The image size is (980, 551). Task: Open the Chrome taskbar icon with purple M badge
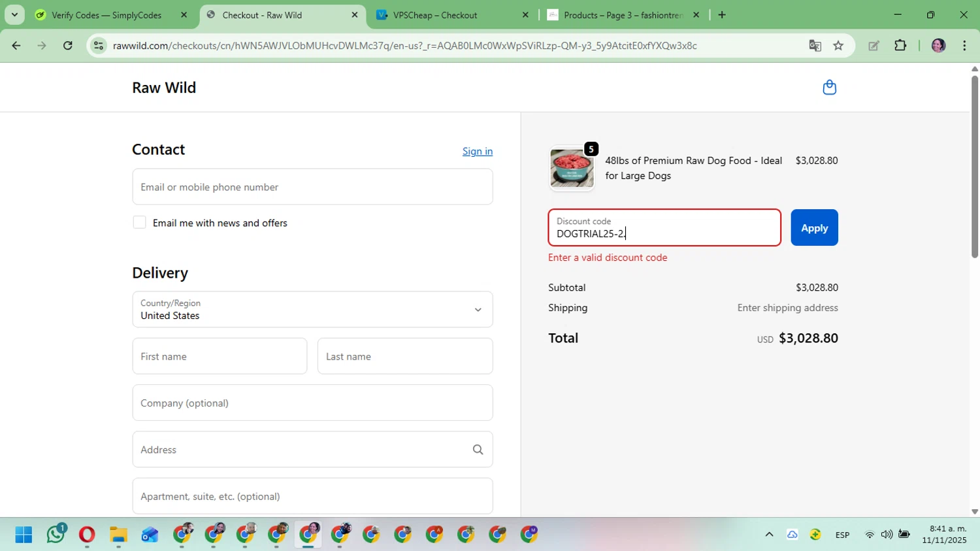(529, 535)
